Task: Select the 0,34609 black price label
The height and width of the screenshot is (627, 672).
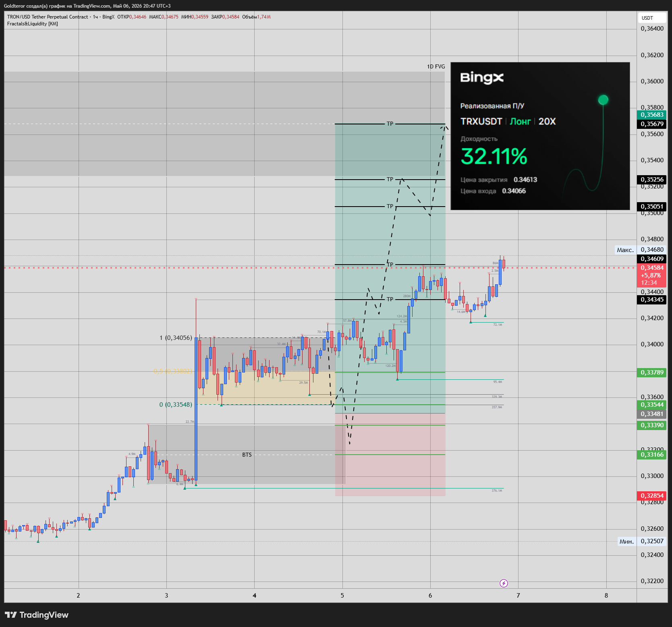Action: [x=652, y=259]
